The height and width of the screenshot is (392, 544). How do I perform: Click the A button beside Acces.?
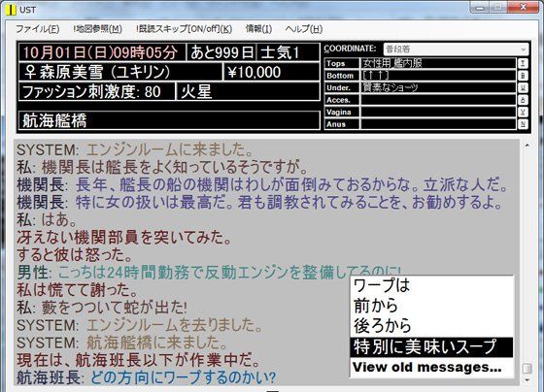[523, 100]
